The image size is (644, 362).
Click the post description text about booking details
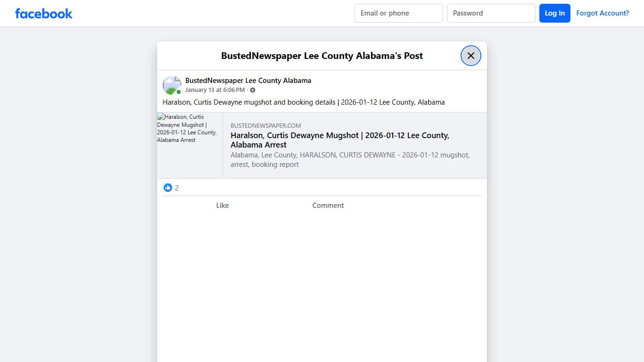(304, 102)
